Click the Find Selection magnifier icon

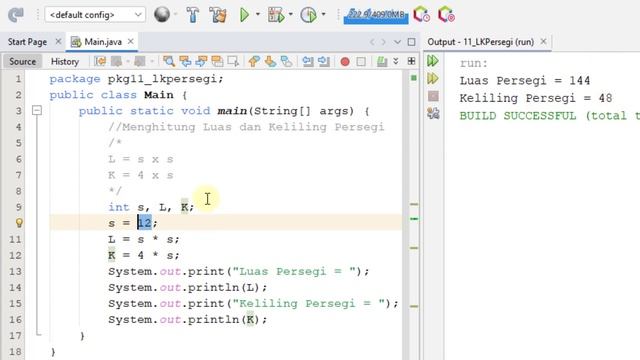click(x=169, y=62)
